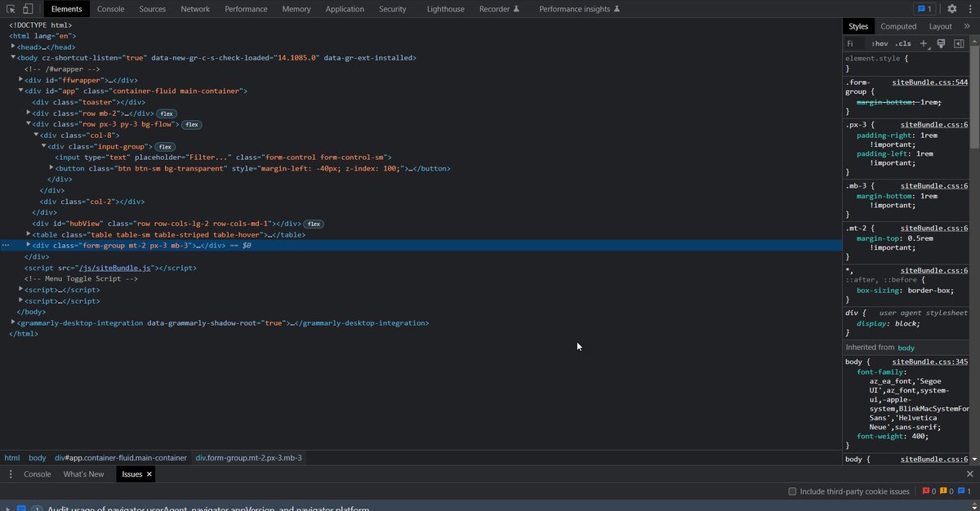Close the bottom drawer panel
The image size is (980, 511).
tap(969, 473)
